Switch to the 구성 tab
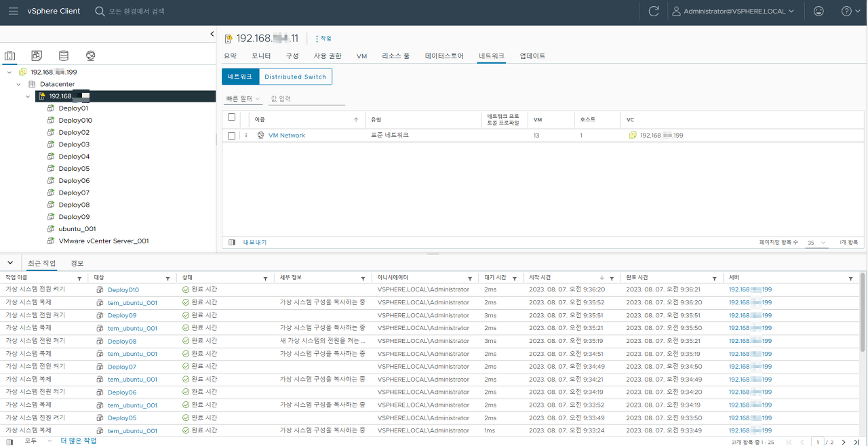 point(292,56)
